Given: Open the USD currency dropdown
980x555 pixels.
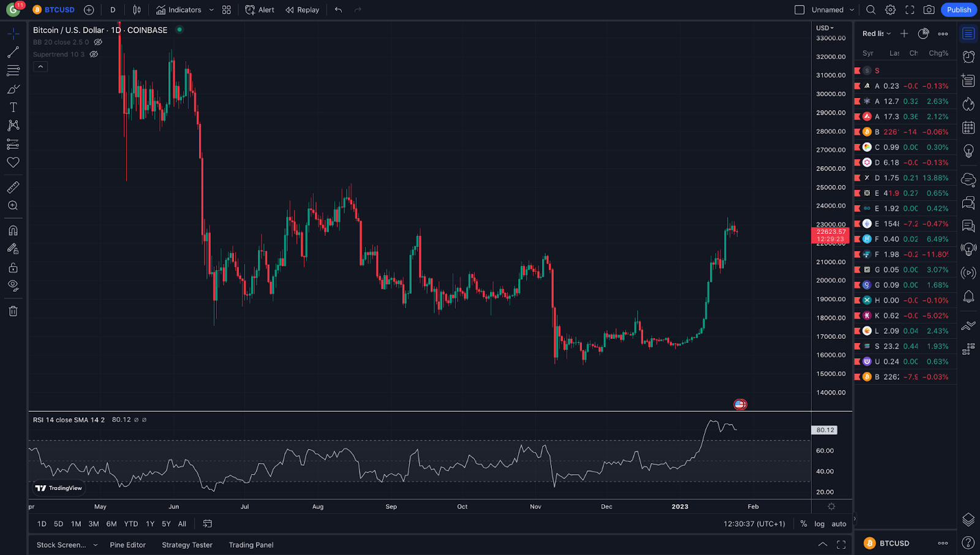Looking at the screenshot, I should click(825, 28).
